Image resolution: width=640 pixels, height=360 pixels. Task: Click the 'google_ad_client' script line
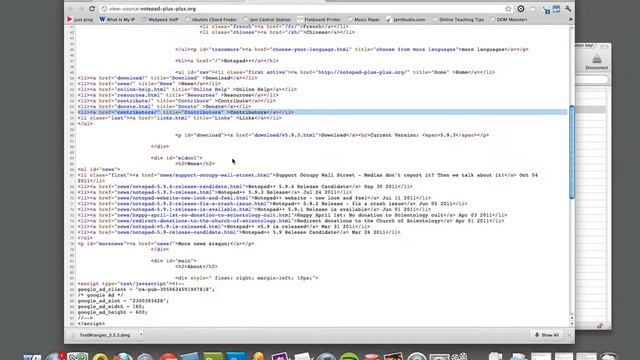[146, 289]
